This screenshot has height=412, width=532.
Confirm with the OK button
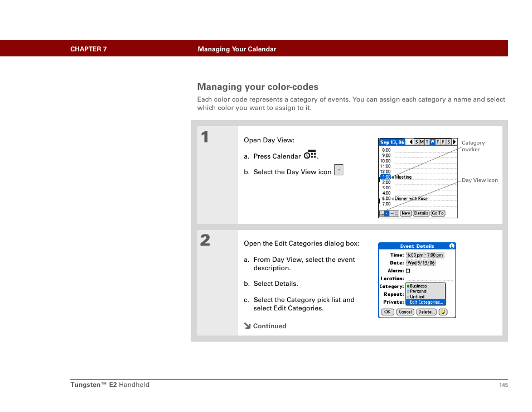tap(387, 312)
